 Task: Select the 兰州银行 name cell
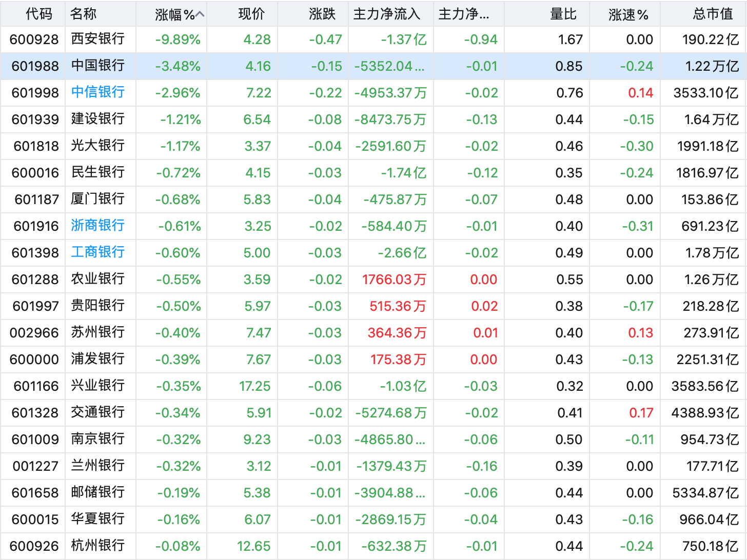coord(97,466)
